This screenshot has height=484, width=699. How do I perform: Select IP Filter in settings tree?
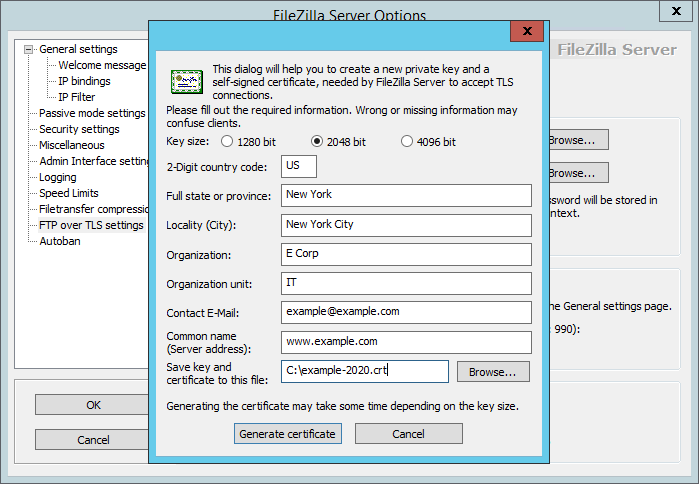click(76, 97)
